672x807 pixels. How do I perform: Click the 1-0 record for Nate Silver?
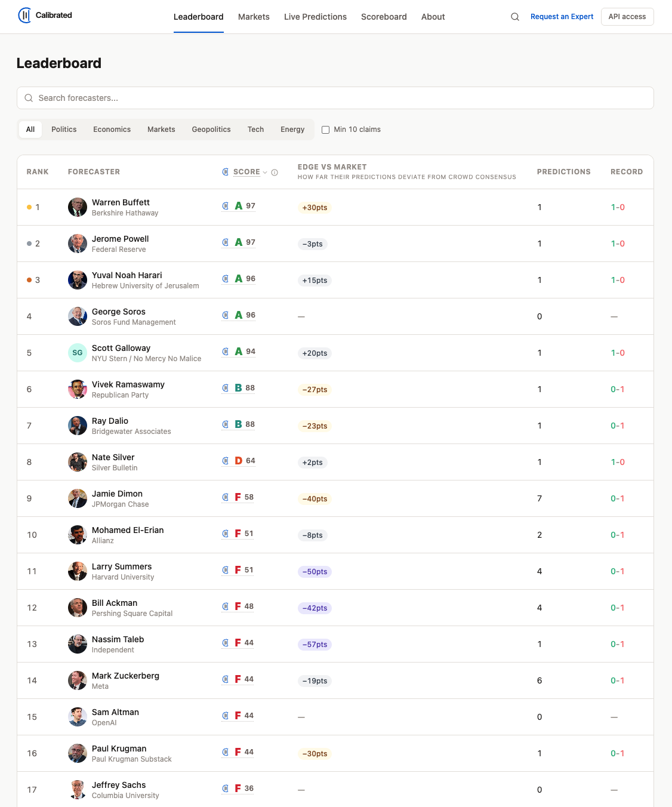(618, 462)
